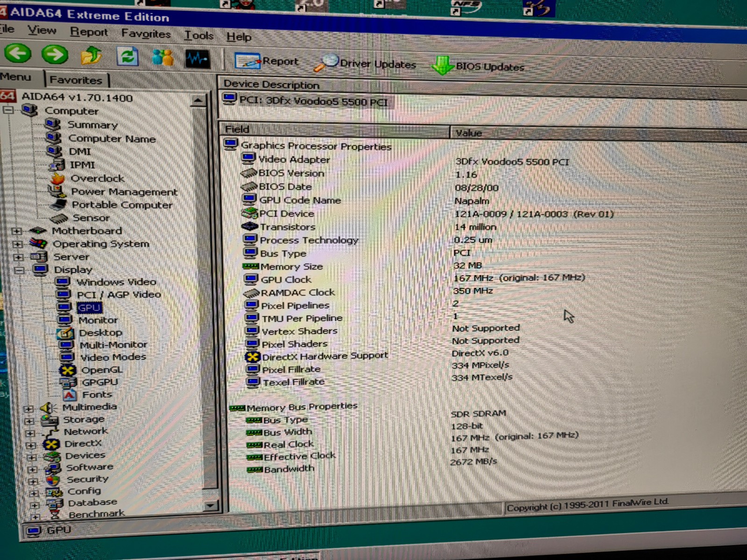The image size is (747, 560).
Task: Expand the Storage tree node
Action: tap(29, 421)
